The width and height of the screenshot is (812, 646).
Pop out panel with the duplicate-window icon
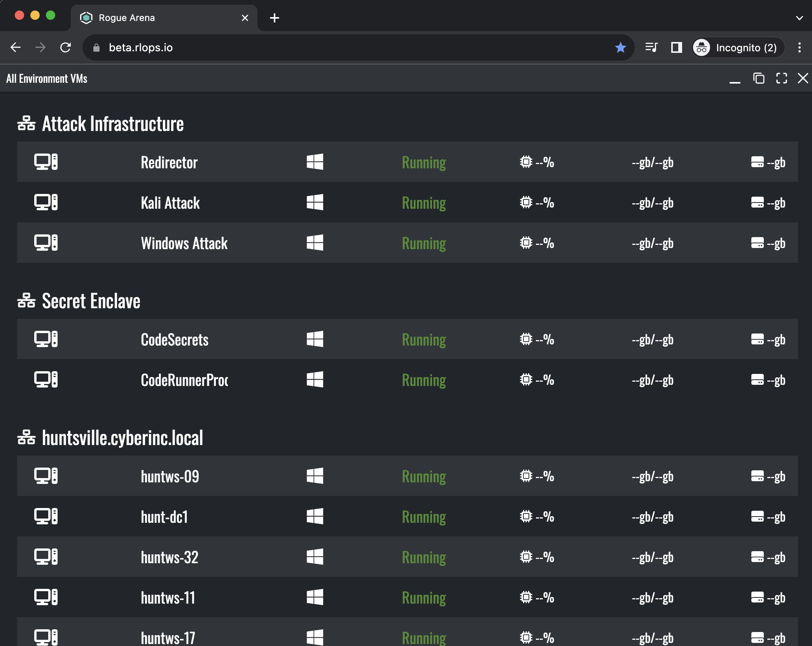[758, 79]
